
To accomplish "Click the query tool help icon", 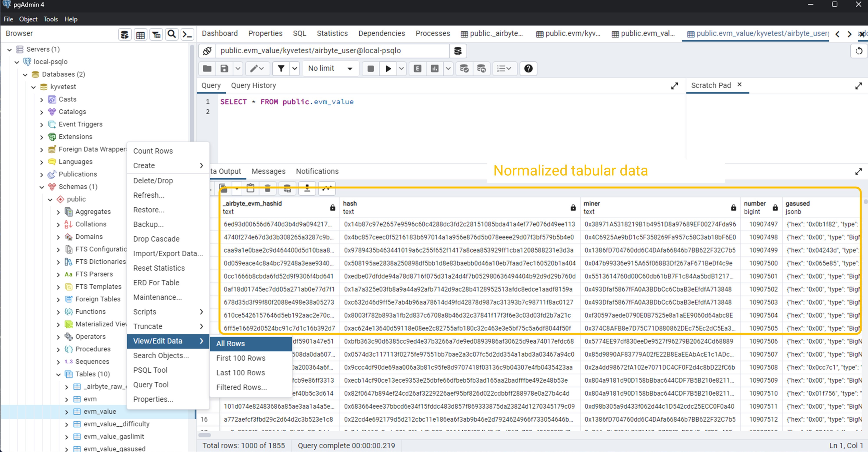I will pos(528,69).
